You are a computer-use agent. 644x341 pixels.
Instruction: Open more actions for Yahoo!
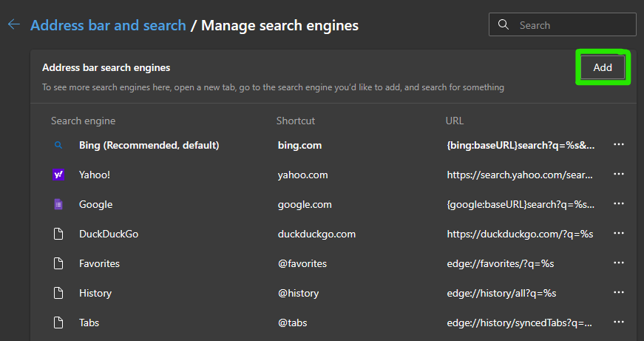[619, 174]
